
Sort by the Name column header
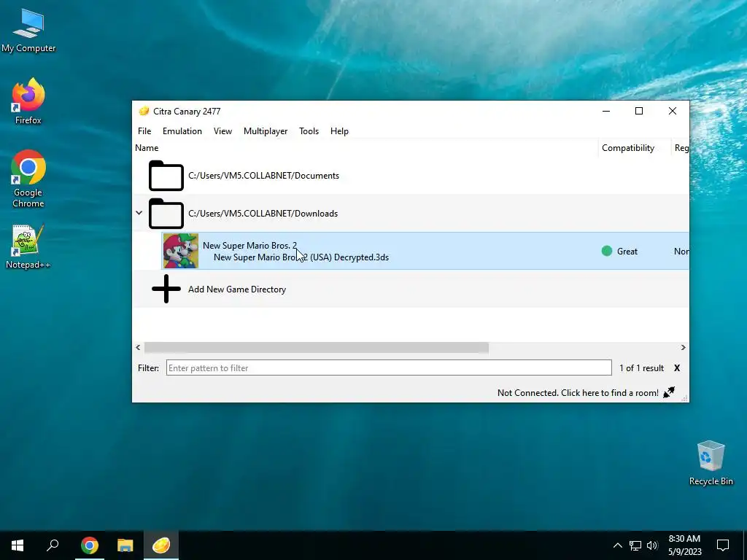[146, 148]
